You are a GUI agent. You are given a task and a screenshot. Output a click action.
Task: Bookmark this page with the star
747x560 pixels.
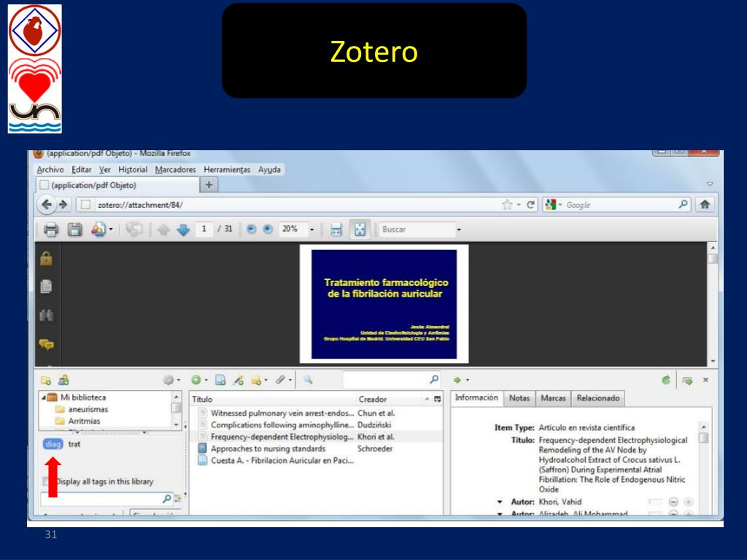(507, 205)
